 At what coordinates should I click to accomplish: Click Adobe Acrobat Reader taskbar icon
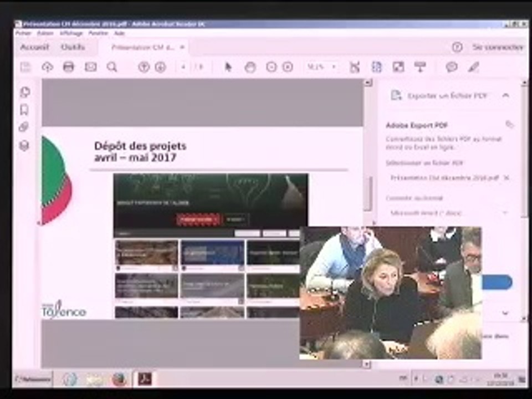click(x=145, y=379)
